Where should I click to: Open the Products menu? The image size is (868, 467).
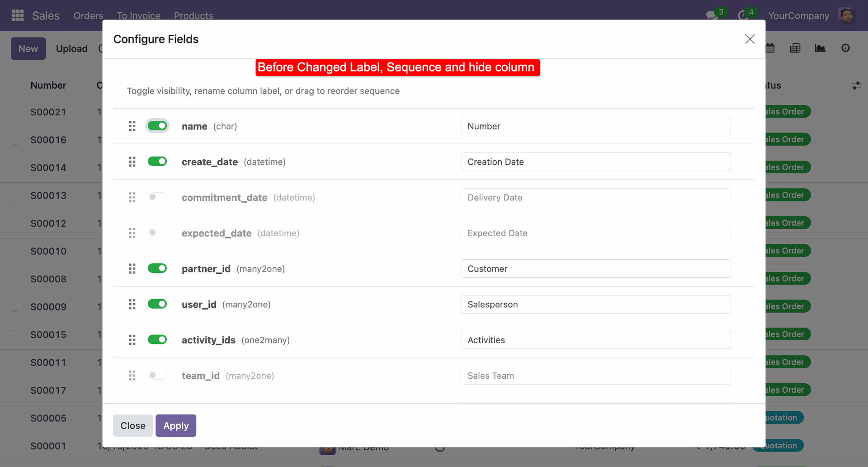tap(193, 15)
